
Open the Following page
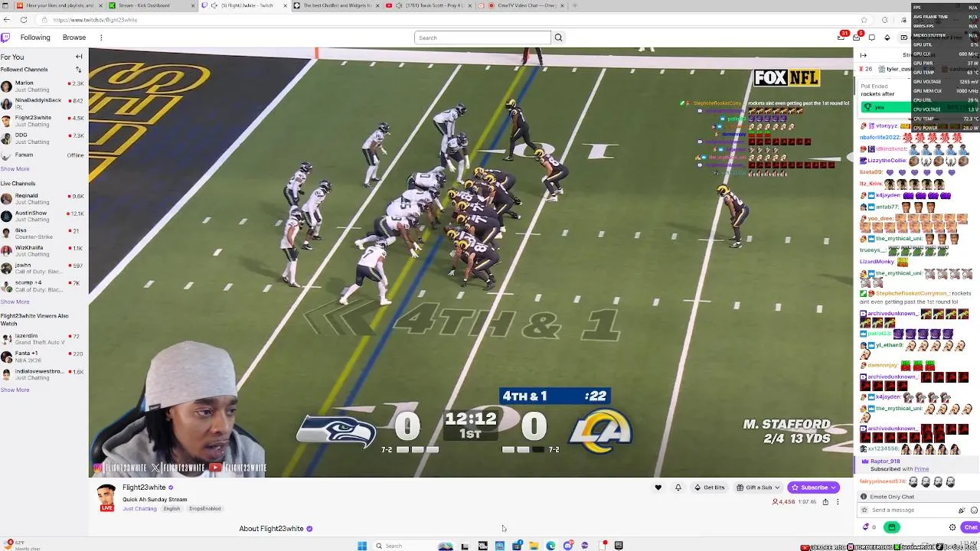(x=35, y=37)
